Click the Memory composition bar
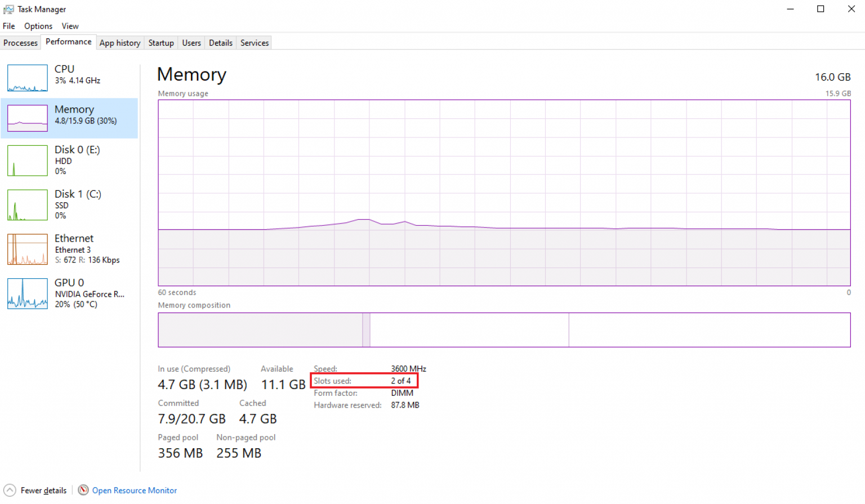865x504 pixels. [x=504, y=330]
